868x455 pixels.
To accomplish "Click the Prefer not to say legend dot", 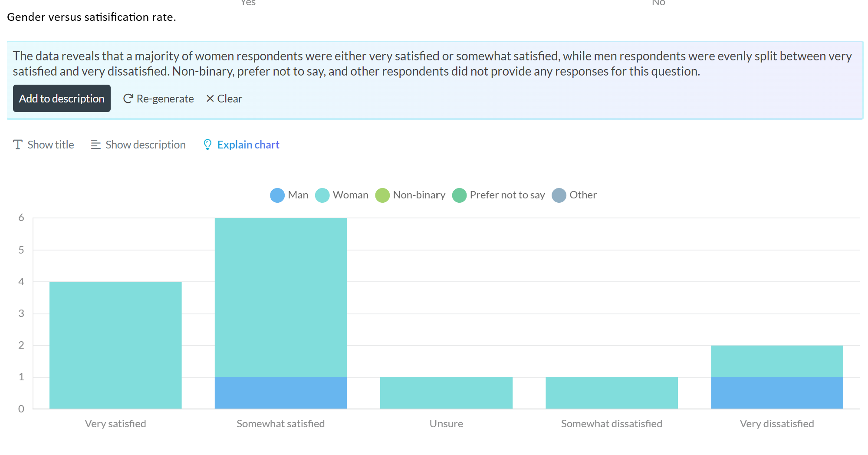I will pos(459,195).
